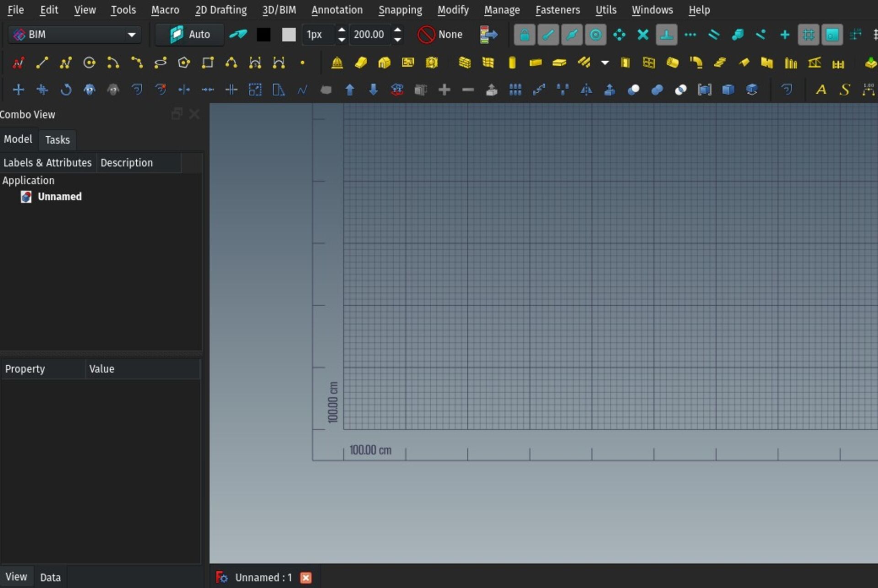
Task: Select the Polyline wire tool
Action: pos(66,63)
